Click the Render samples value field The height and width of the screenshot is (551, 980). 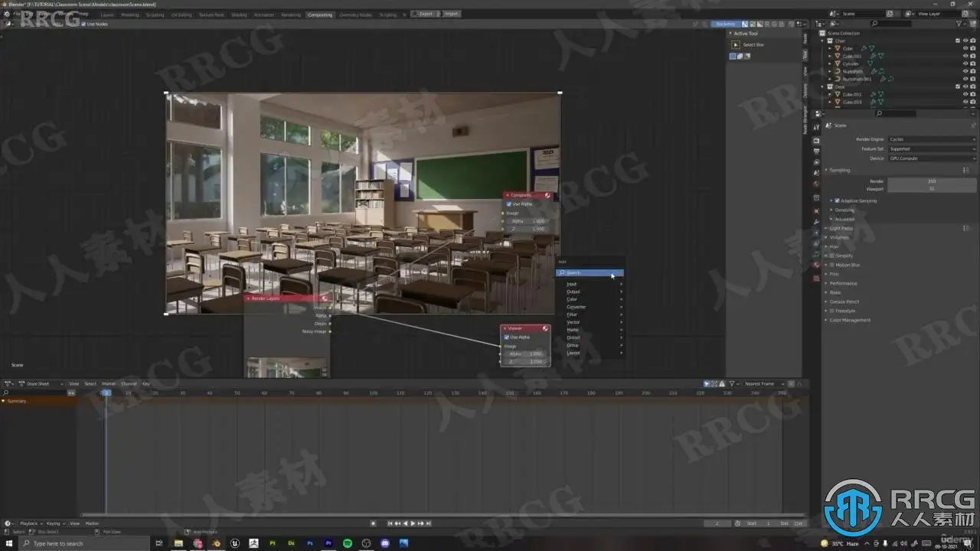932,181
